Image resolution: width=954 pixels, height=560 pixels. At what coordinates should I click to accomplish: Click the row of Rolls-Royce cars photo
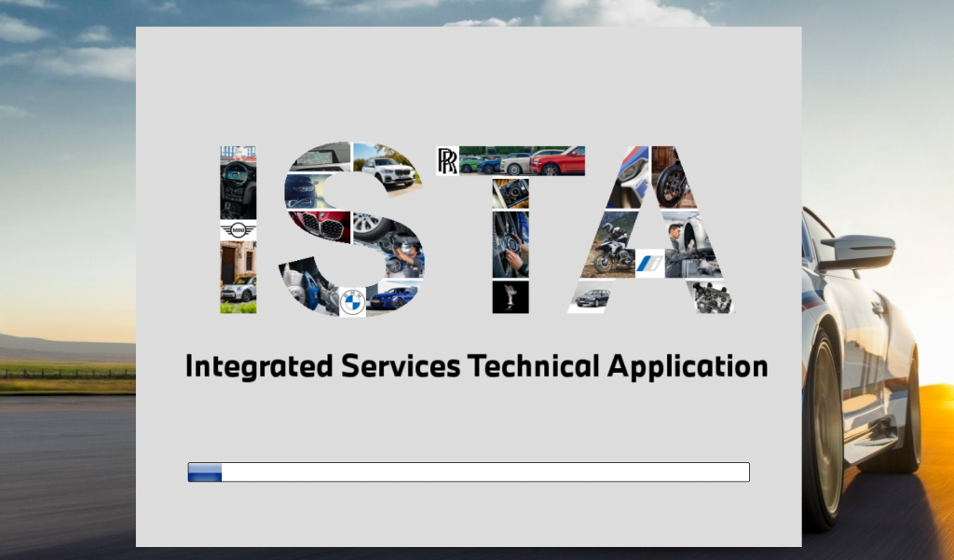coord(523,160)
